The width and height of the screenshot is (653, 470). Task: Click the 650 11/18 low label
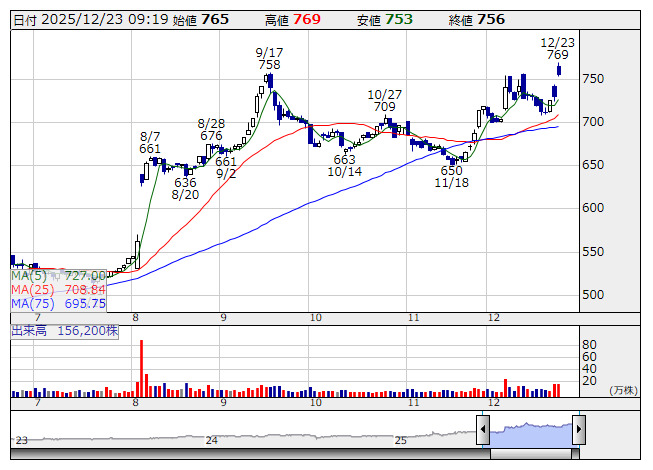click(451, 177)
